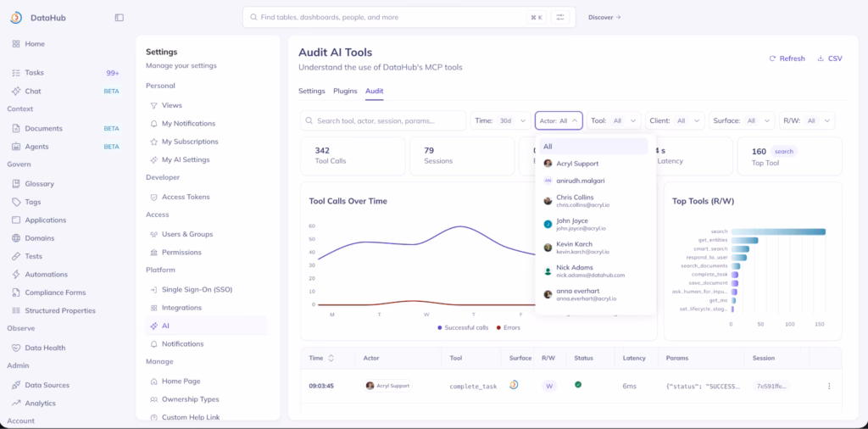868x429 pixels.
Task: Open Tags in the left navigation
Action: (x=33, y=202)
